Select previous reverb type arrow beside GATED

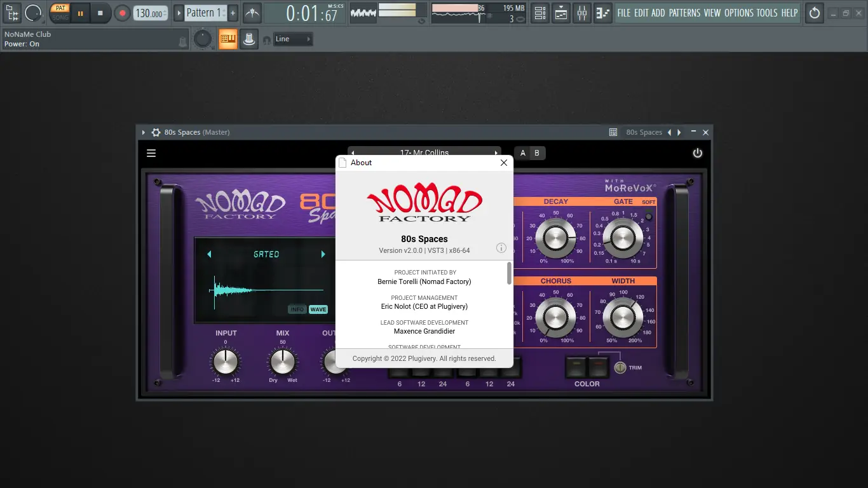point(209,254)
